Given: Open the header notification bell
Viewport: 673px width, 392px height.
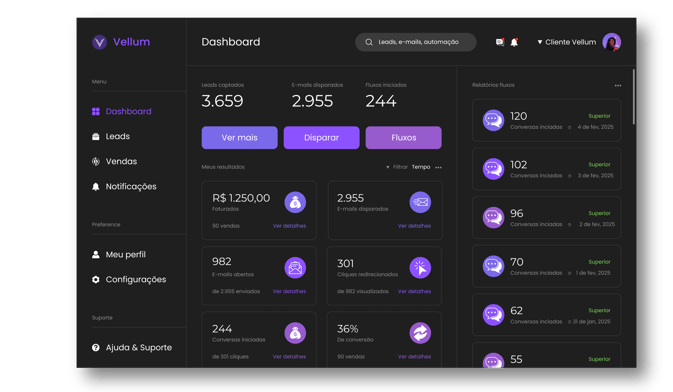Looking at the screenshot, I should click(x=514, y=42).
